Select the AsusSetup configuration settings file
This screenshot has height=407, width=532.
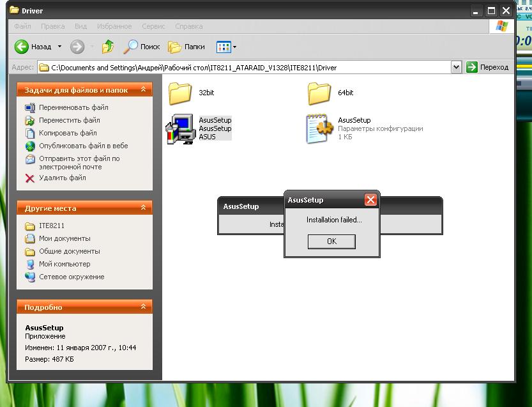[x=319, y=128]
